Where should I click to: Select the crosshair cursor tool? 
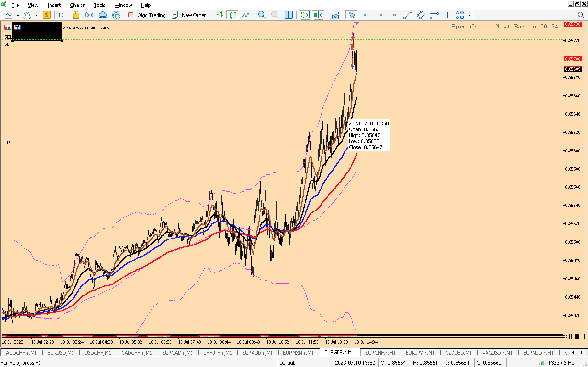pos(365,15)
